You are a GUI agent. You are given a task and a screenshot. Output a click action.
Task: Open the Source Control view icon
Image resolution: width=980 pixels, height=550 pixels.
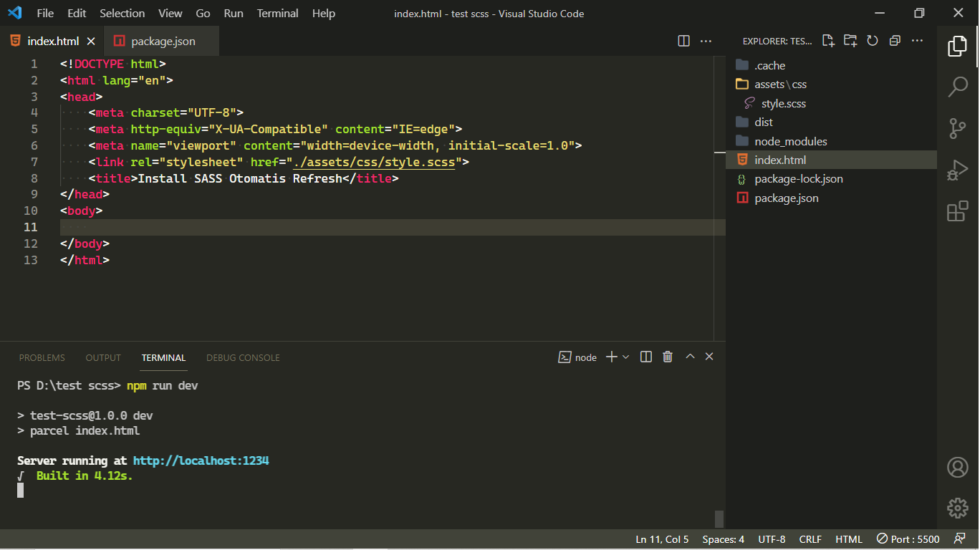point(958,129)
